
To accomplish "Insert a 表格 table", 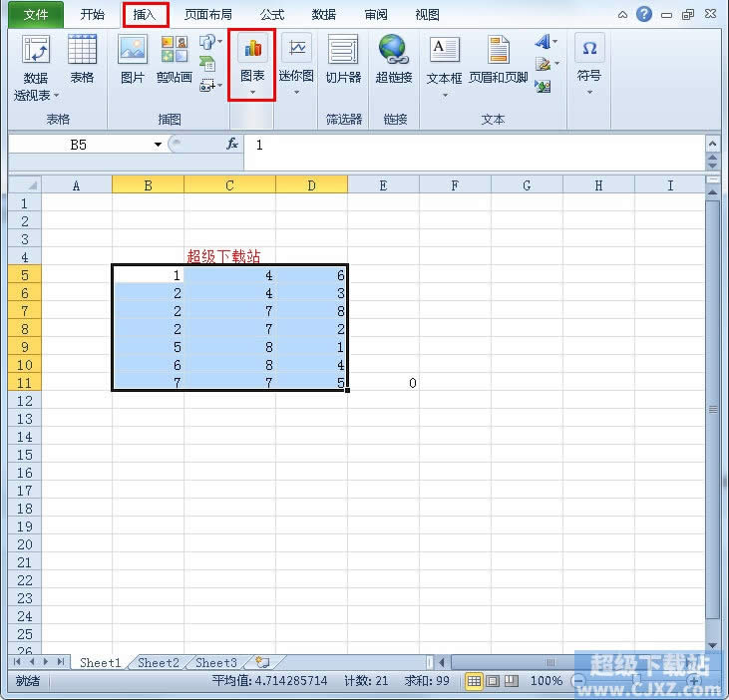I will (x=82, y=59).
